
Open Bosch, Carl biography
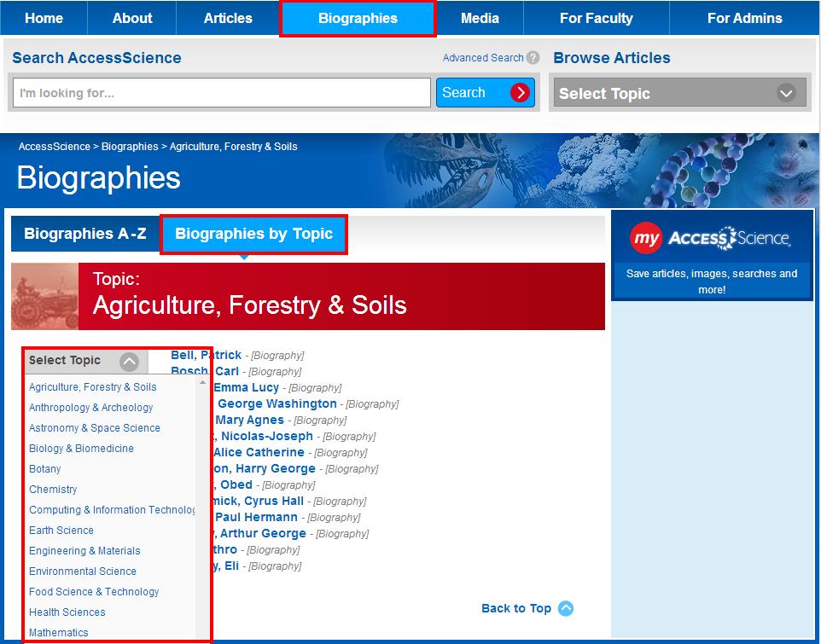tap(205, 371)
